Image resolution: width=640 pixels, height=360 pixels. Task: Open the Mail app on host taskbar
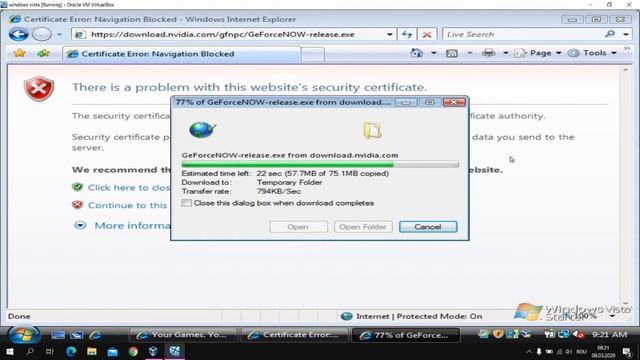click(x=113, y=351)
